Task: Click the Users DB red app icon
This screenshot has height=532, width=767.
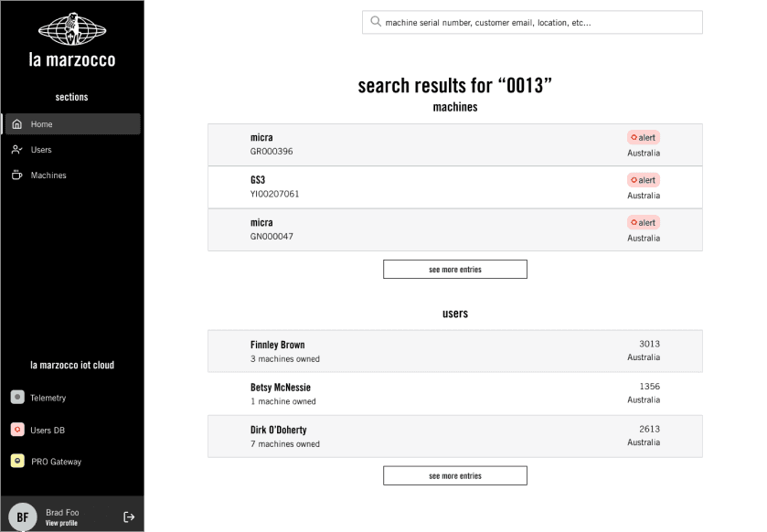Action: (17, 430)
